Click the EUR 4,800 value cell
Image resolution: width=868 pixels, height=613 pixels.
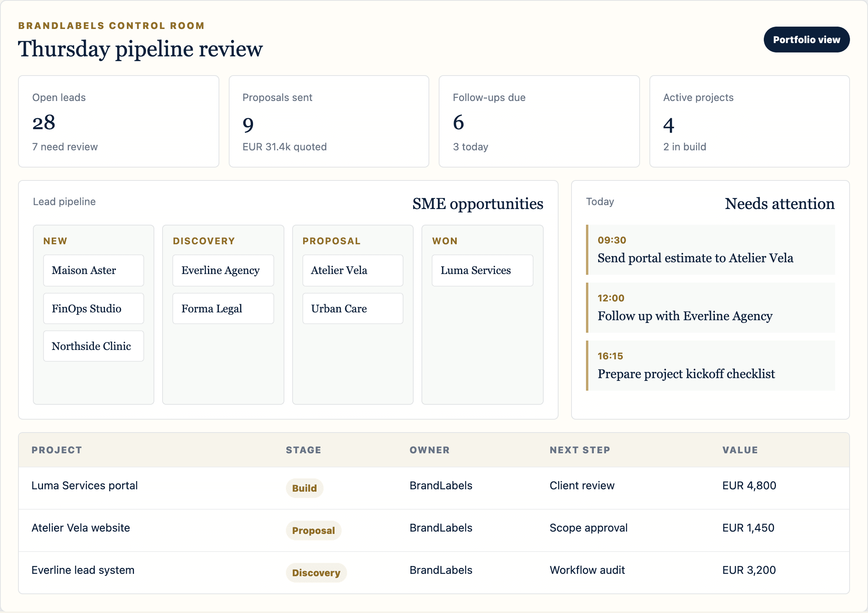749,485
